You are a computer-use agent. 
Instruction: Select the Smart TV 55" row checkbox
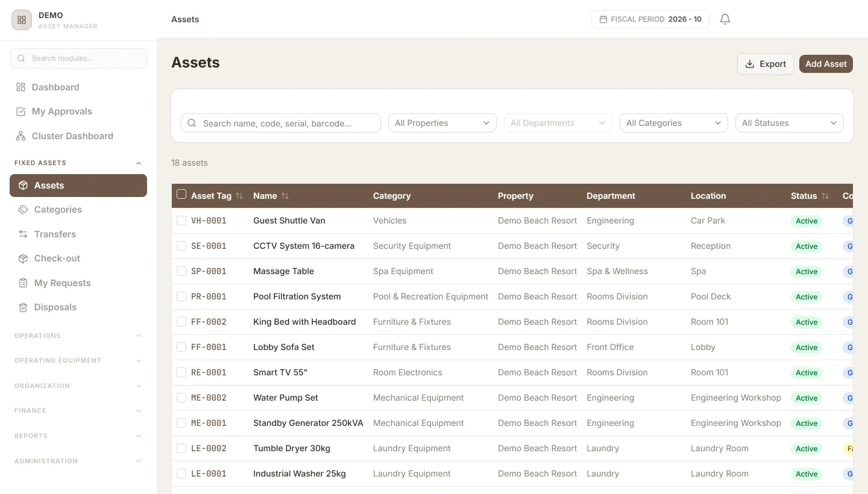click(x=181, y=372)
